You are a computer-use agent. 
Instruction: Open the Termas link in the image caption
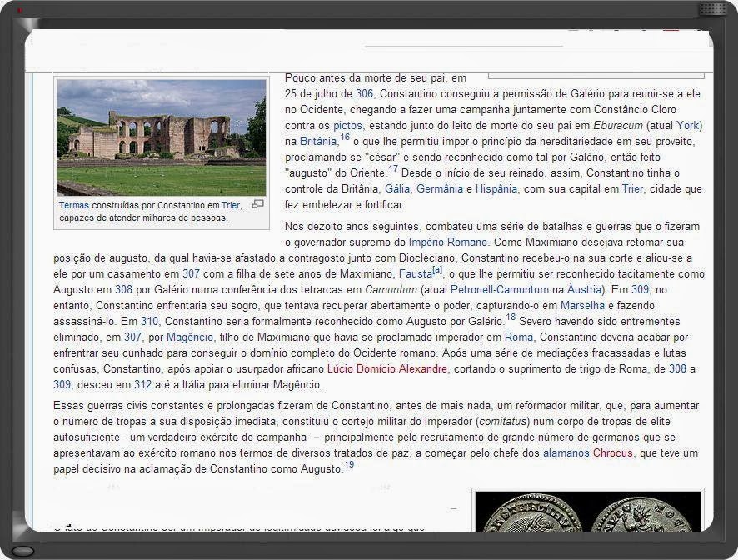pyautogui.click(x=74, y=205)
